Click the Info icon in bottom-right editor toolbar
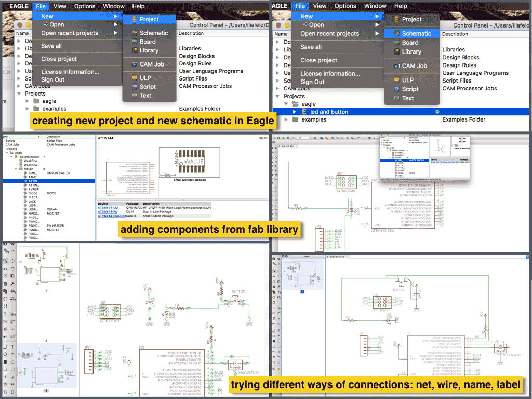 click(274, 259)
